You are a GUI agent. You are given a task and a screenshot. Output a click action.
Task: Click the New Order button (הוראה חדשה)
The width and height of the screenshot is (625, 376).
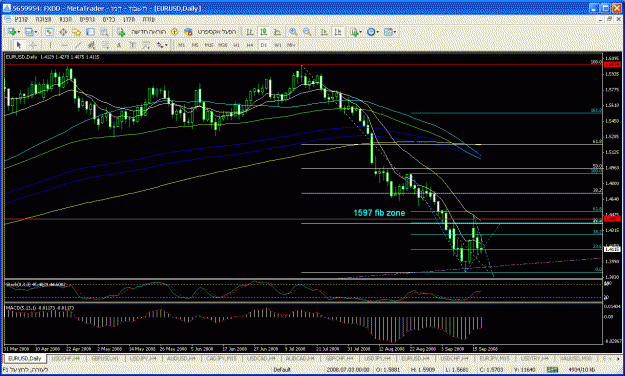coord(142,32)
